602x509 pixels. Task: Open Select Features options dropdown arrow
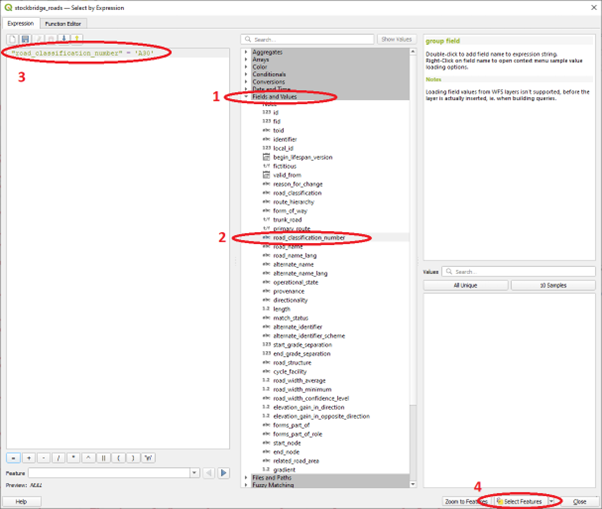coord(551,501)
